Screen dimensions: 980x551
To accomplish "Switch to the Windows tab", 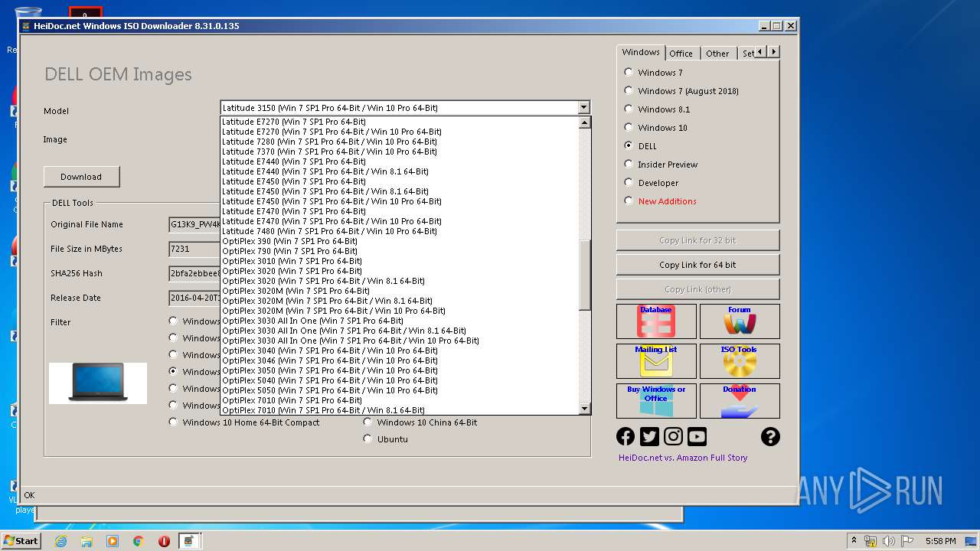I will (641, 52).
